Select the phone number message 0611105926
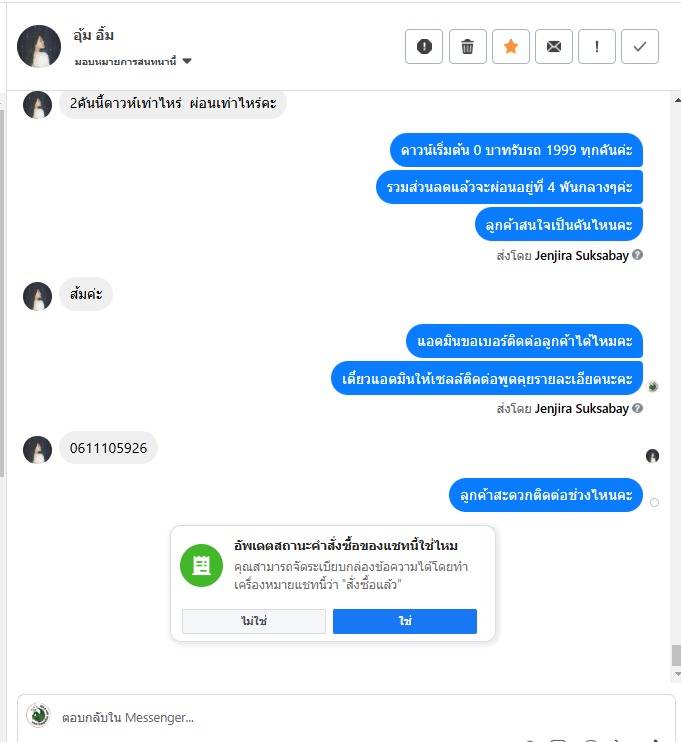This screenshot has width=681, height=742. [x=108, y=448]
